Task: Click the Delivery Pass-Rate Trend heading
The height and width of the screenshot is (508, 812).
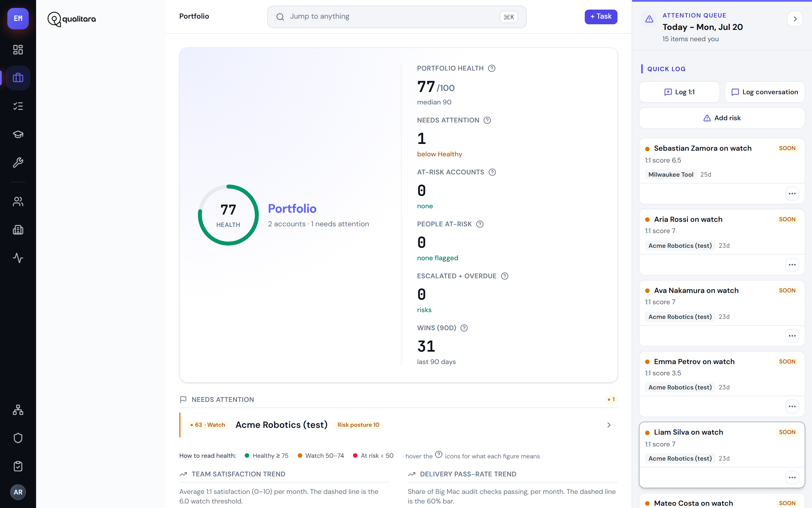Action: [x=468, y=474]
